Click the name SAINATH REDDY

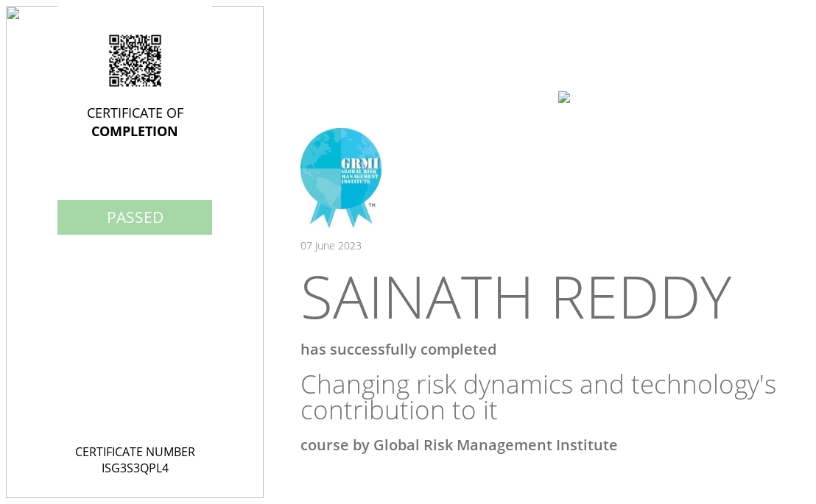[516, 297]
